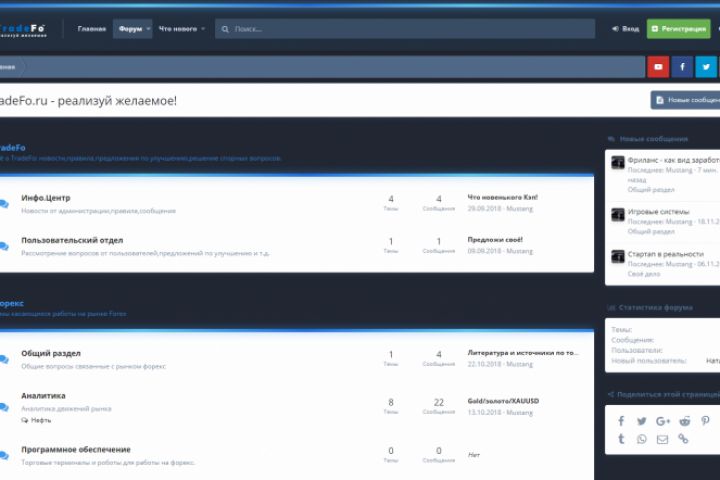Open the Пользовательский отдел forum
This screenshot has height=480, width=720.
click(x=72, y=240)
